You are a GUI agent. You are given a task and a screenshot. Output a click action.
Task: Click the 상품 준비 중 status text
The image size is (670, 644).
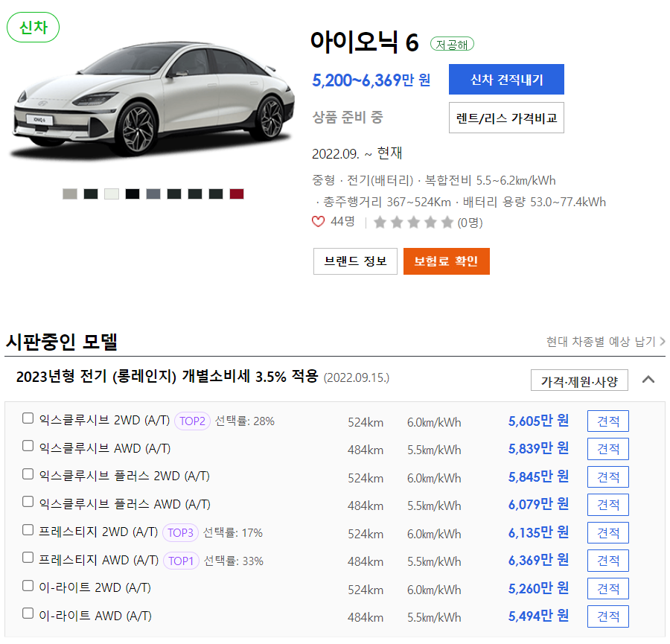348,117
